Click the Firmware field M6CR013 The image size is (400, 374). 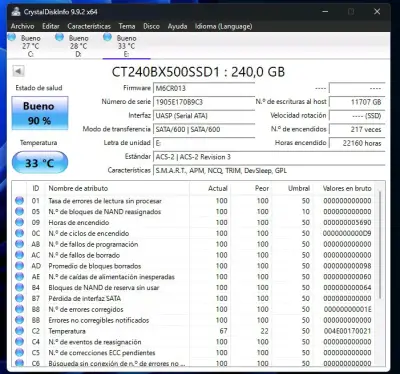tap(204, 88)
